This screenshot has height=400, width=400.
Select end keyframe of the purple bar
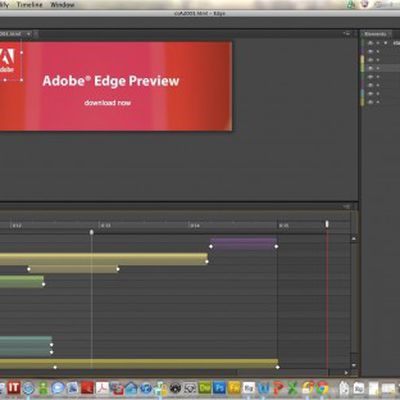(276, 246)
